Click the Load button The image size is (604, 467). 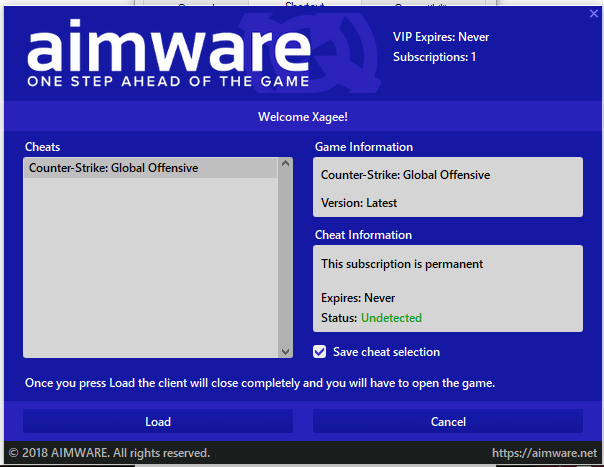tap(158, 421)
